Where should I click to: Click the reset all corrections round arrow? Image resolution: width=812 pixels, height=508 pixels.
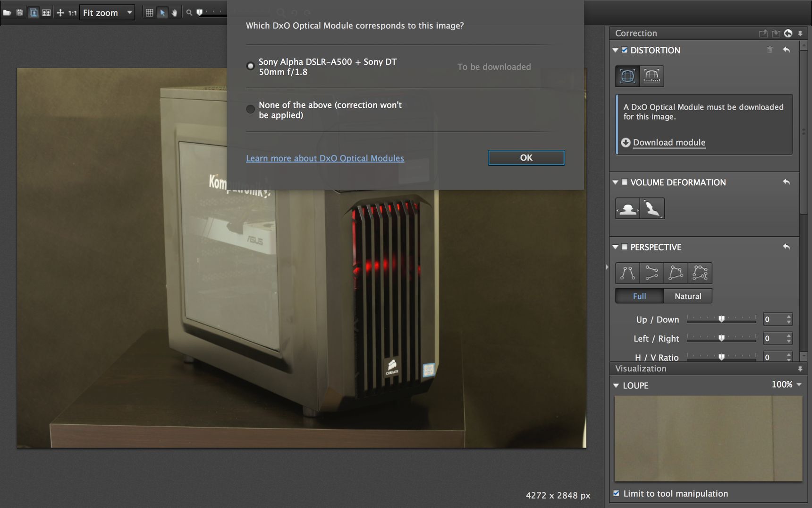[x=788, y=33]
